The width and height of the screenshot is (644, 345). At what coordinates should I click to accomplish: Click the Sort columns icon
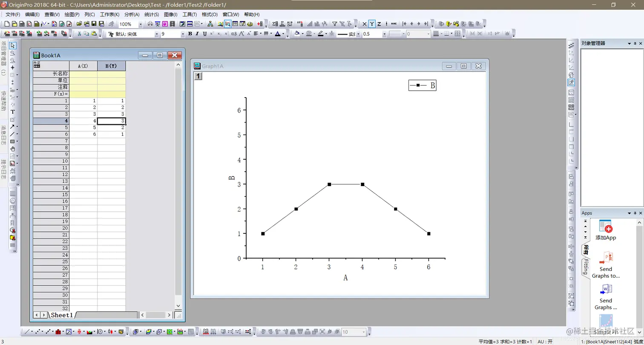pyautogui.click(x=290, y=24)
